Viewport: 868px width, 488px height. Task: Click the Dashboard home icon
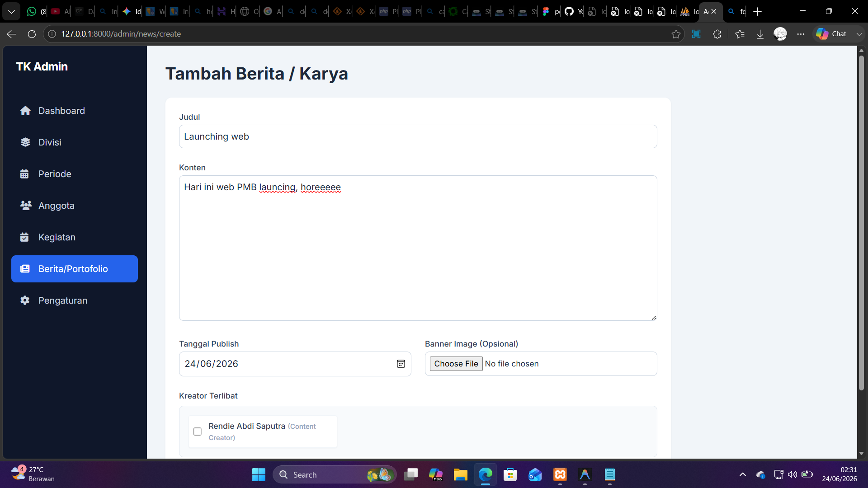25,111
